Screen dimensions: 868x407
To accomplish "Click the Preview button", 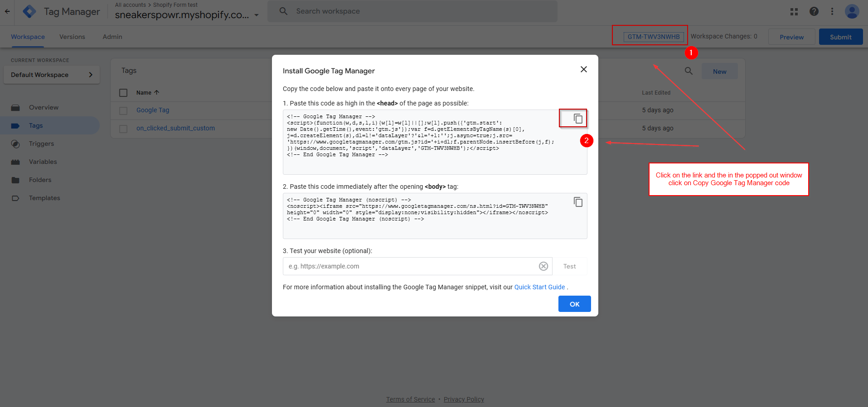I will (791, 37).
